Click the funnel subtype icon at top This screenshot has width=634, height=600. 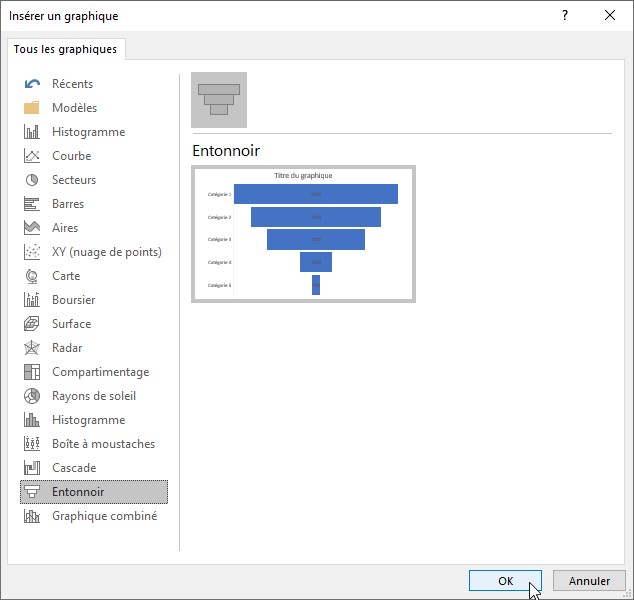(x=219, y=100)
